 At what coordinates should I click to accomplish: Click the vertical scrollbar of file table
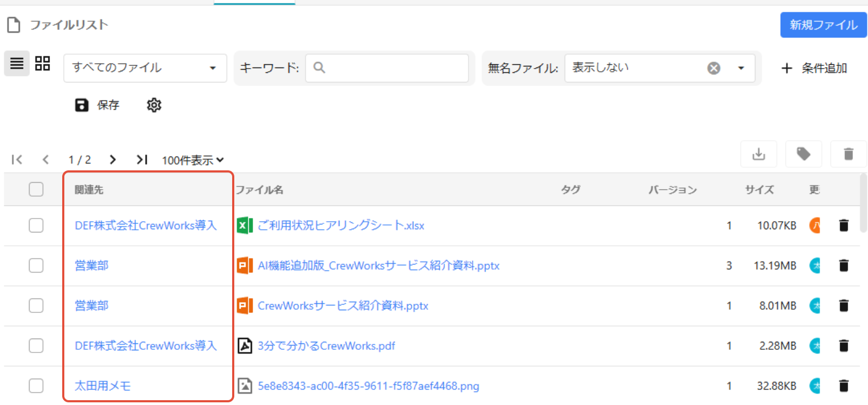863,203
